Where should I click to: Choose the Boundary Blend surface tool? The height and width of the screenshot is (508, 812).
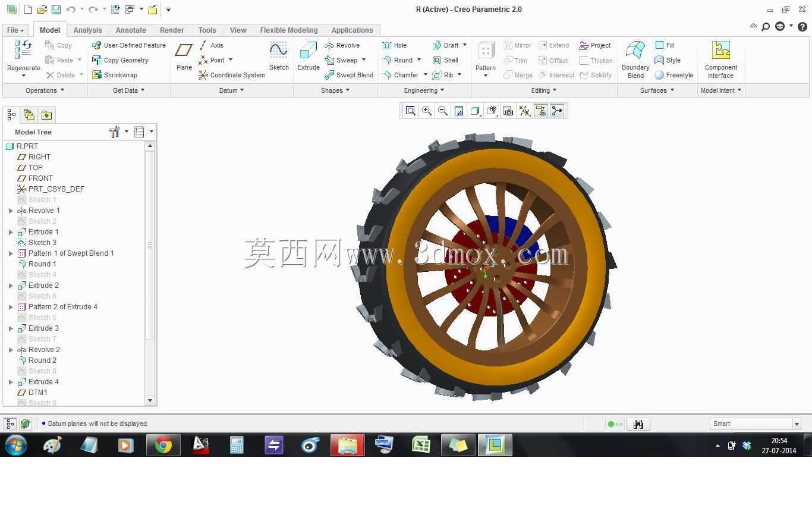(x=635, y=59)
